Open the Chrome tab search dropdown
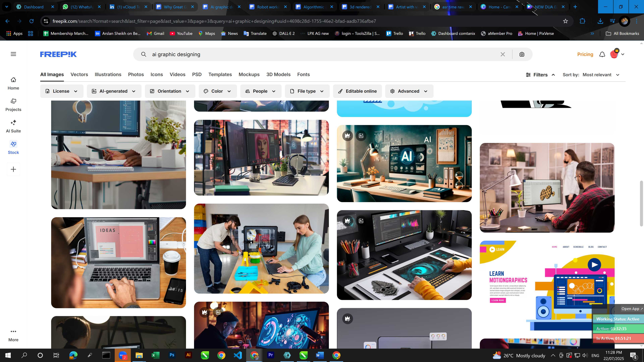 point(7,7)
